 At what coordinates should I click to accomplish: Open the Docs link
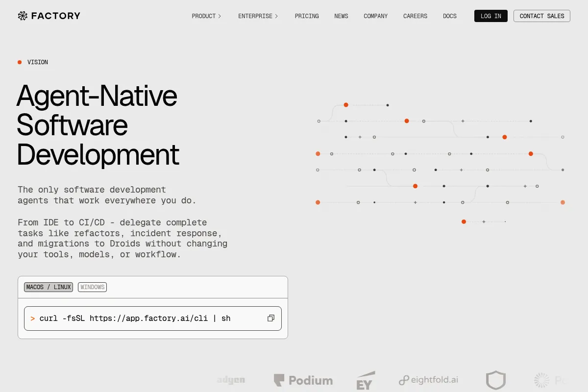450,16
